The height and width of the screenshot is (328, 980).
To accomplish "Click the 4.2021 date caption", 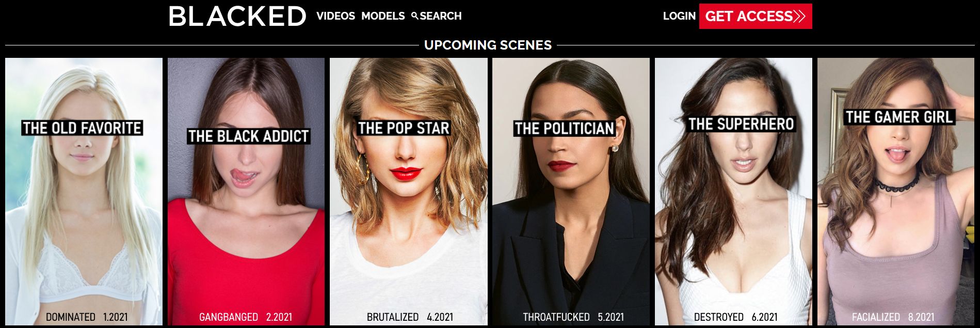I will click(x=440, y=317).
